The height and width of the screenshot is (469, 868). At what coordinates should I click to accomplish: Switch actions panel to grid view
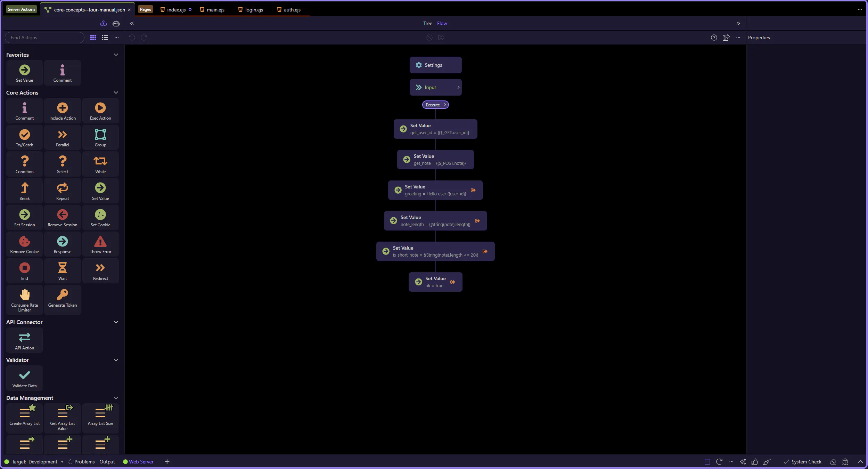pos(93,38)
